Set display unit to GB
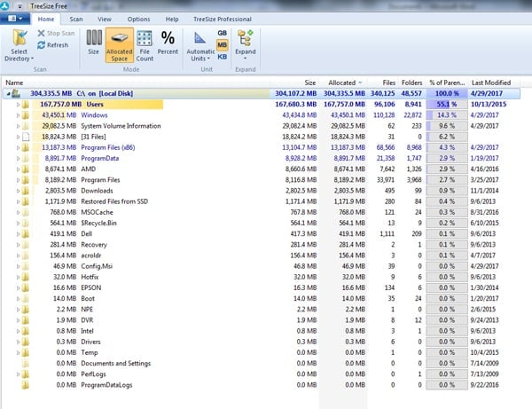Image resolution: width=532 pixels, height=409 pixels. point(223,33)
